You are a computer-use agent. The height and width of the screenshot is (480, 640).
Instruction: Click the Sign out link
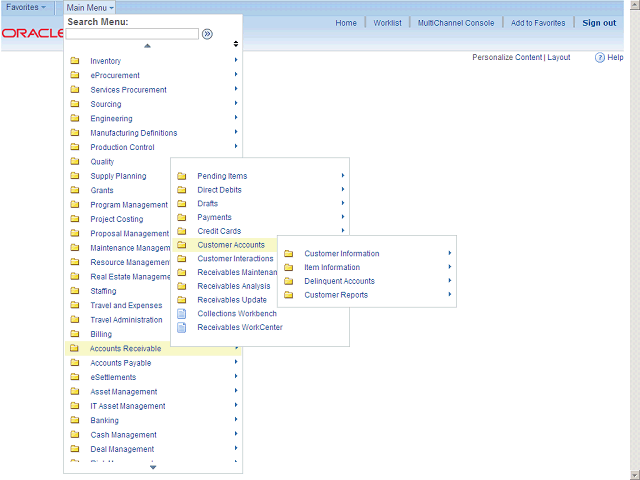[599, 23]
